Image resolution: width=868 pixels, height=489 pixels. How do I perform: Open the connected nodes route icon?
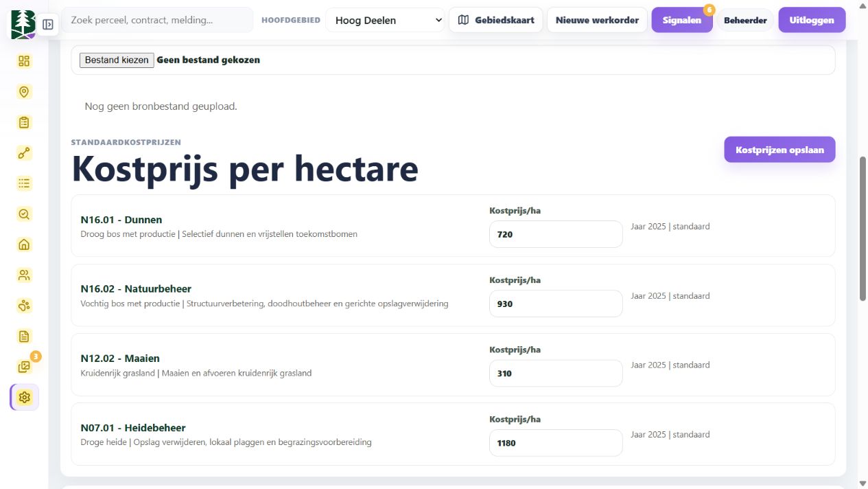pyautogui.click(x=25, y=153)
